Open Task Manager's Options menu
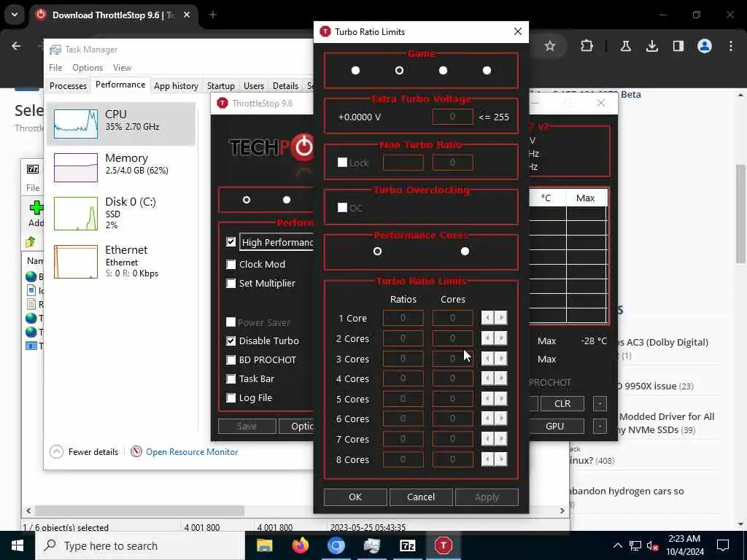Screen dimensions: 747x560 (88, 68)
